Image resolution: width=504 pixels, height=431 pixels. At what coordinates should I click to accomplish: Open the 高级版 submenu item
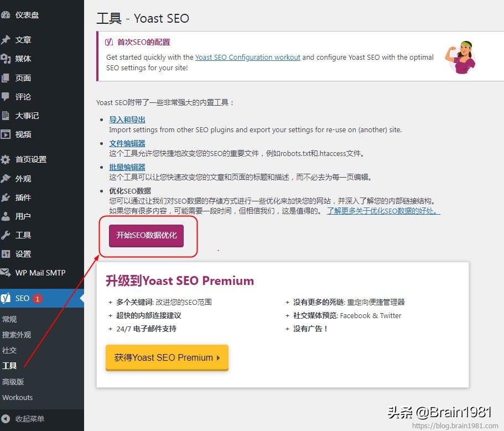(13, 381)
